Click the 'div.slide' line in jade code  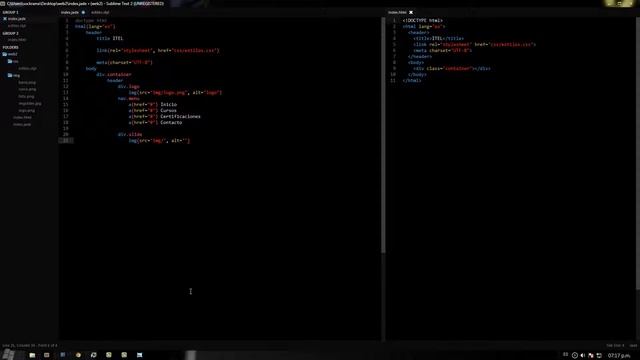tap(130, 134)
